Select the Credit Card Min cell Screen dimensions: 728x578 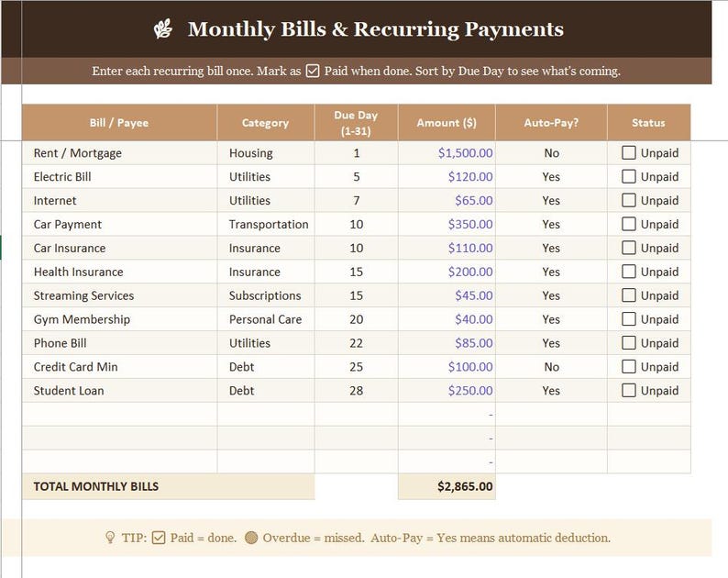[x=119, y=366]
